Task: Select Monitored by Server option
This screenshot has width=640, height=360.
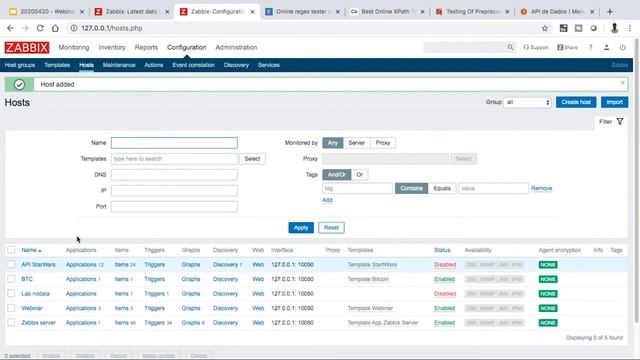Action: point(356,143)
